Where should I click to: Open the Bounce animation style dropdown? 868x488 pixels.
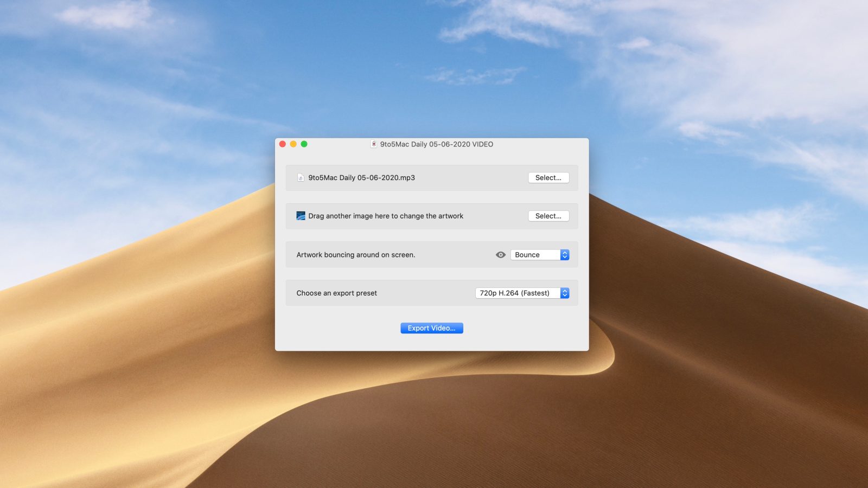(x=535, y=255)
